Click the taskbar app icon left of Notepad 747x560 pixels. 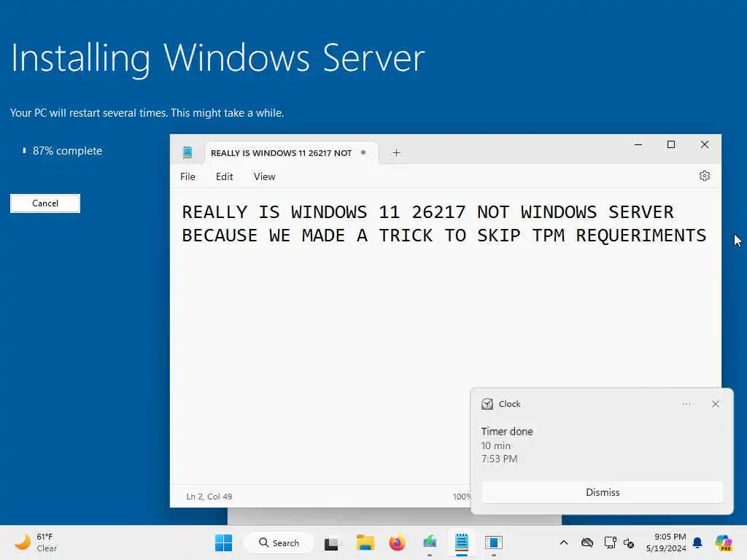430,542
